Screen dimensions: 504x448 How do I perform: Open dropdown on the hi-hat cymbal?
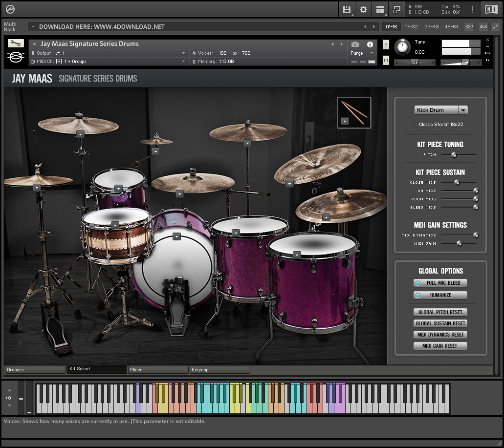tap(37, 188)
